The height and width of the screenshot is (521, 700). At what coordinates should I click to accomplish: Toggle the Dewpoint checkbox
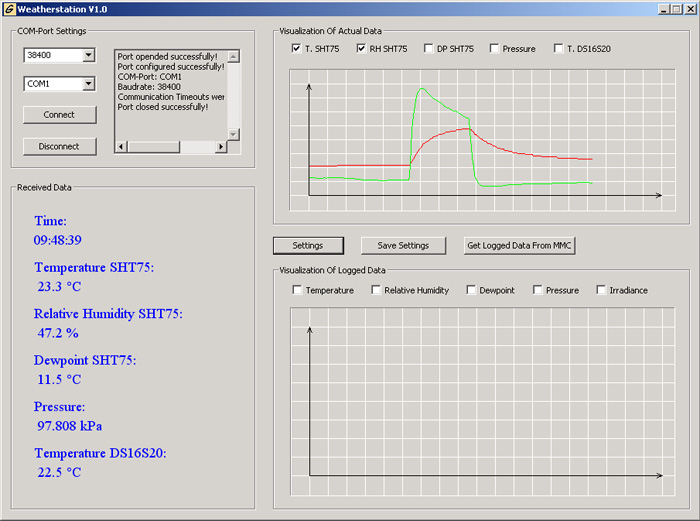471,290
